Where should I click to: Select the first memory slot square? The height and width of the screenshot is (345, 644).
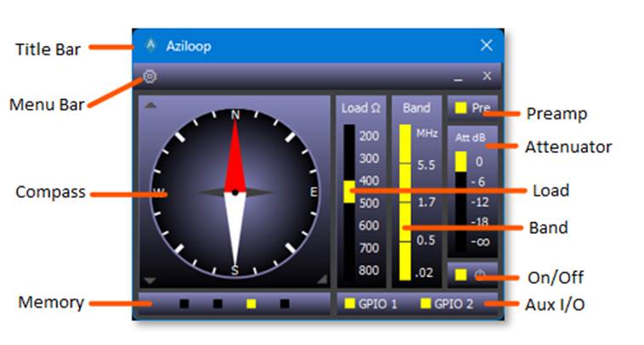click(x=184, y=303)
